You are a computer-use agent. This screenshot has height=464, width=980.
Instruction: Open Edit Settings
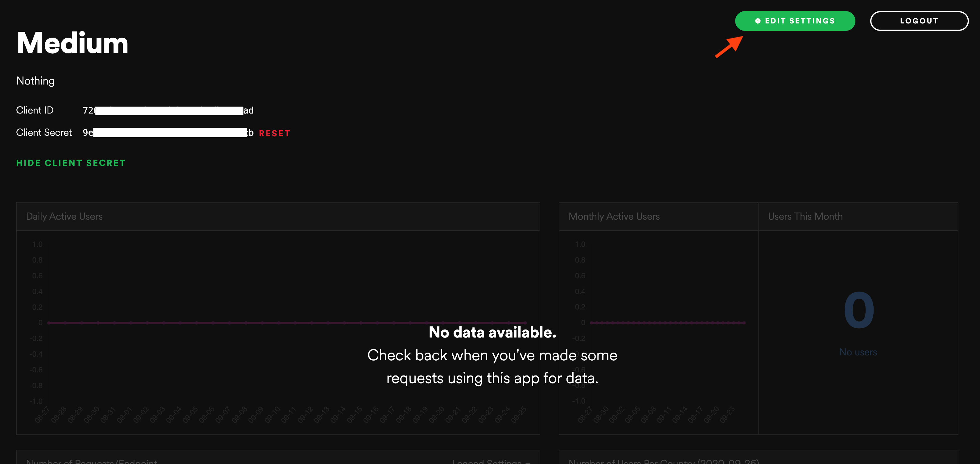pyautogui.click(x=795, y=21)
